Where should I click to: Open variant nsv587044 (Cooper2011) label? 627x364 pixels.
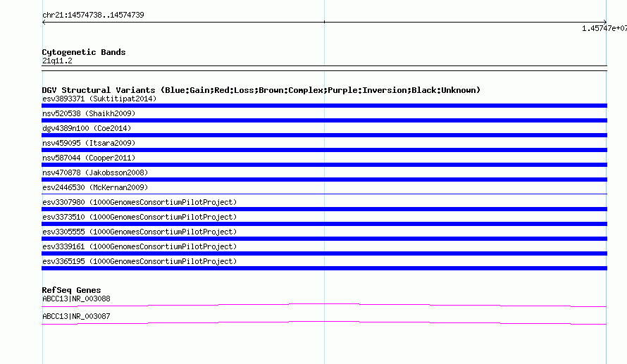click(x=89, y=158)
